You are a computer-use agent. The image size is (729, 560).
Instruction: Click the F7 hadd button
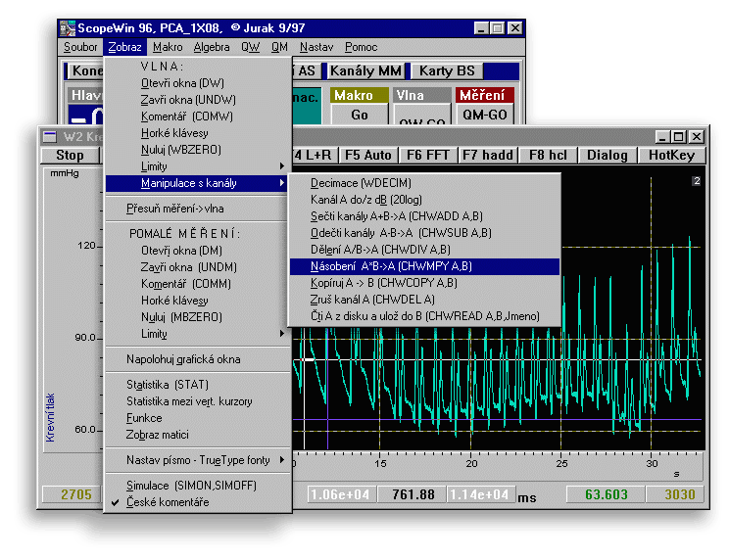tap(488, 155)
